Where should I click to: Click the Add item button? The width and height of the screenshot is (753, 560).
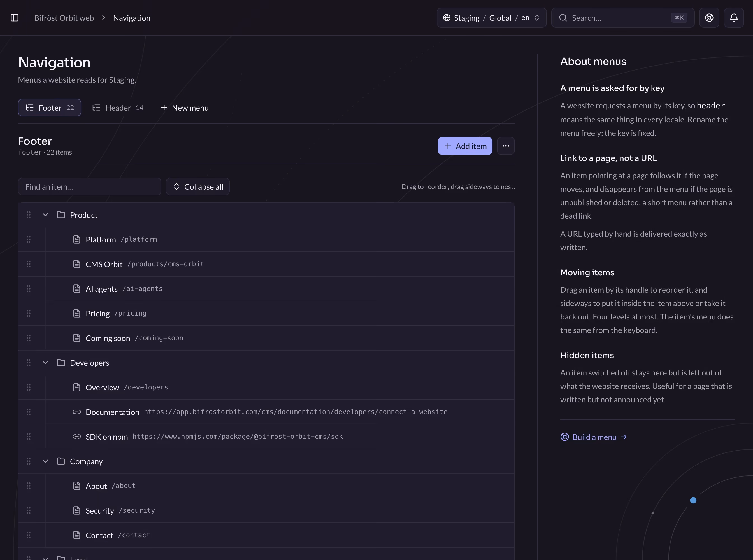pyautogui.click(x=465, y=146)
